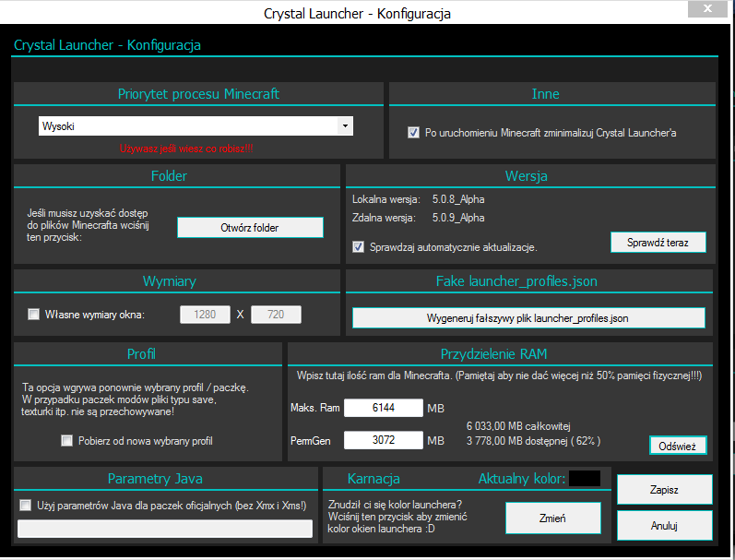Save configuration with Zapisz
This screenshot has width=735, height=560.
coord(664,490)
